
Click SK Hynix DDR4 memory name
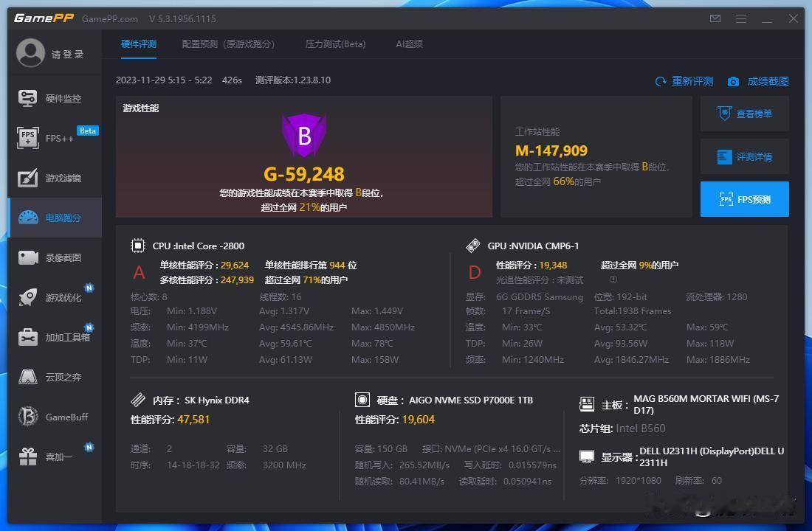217,400
